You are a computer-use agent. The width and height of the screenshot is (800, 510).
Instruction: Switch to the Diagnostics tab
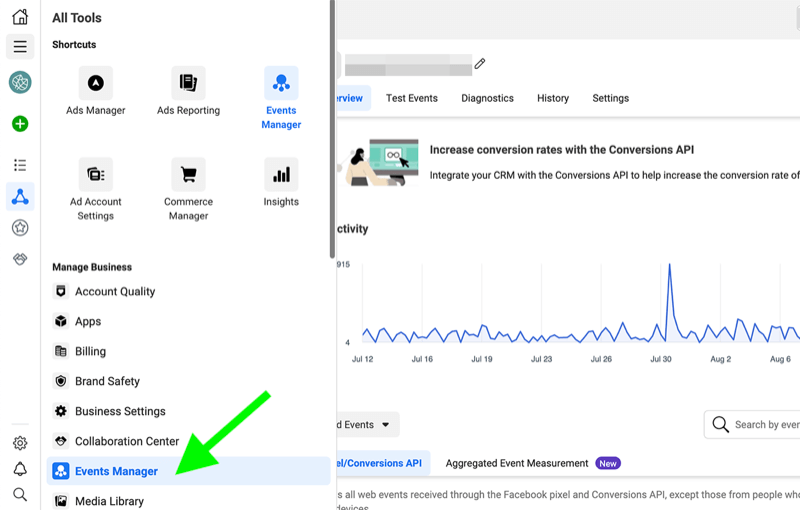487,98
